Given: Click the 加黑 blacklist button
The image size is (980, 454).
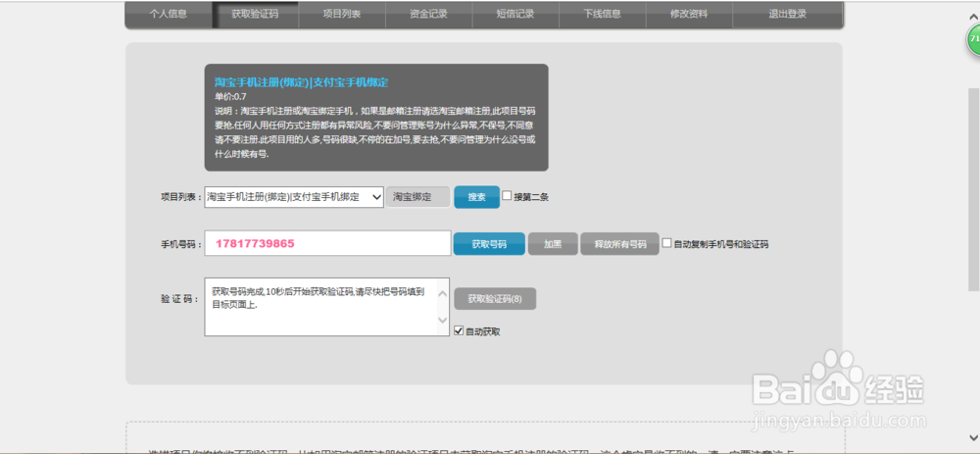Looking at the screenshot, I should pyautogui.click(x=553, y=244).
